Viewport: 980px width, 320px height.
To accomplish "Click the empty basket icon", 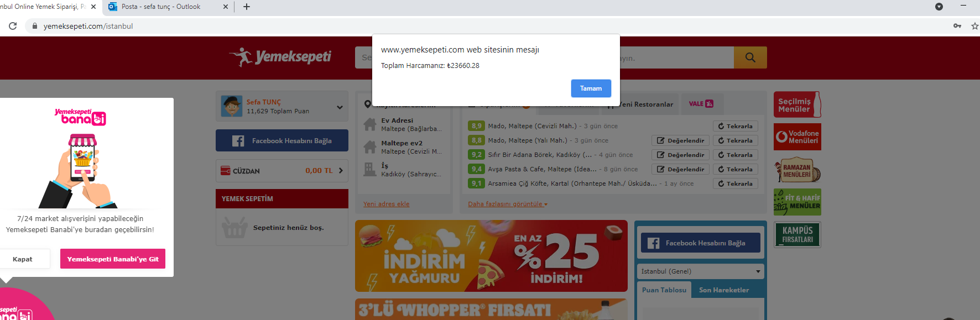I will click(x=234, y=227).
